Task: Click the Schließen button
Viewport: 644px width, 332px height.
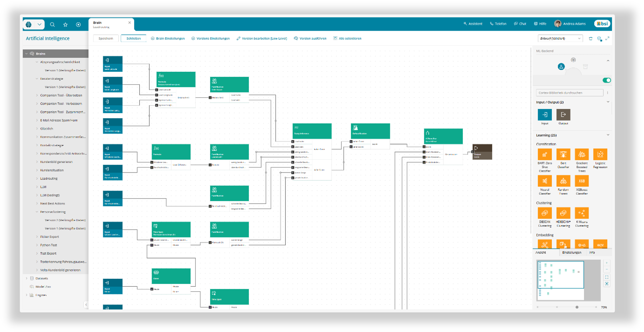Action: coord(133,39)
